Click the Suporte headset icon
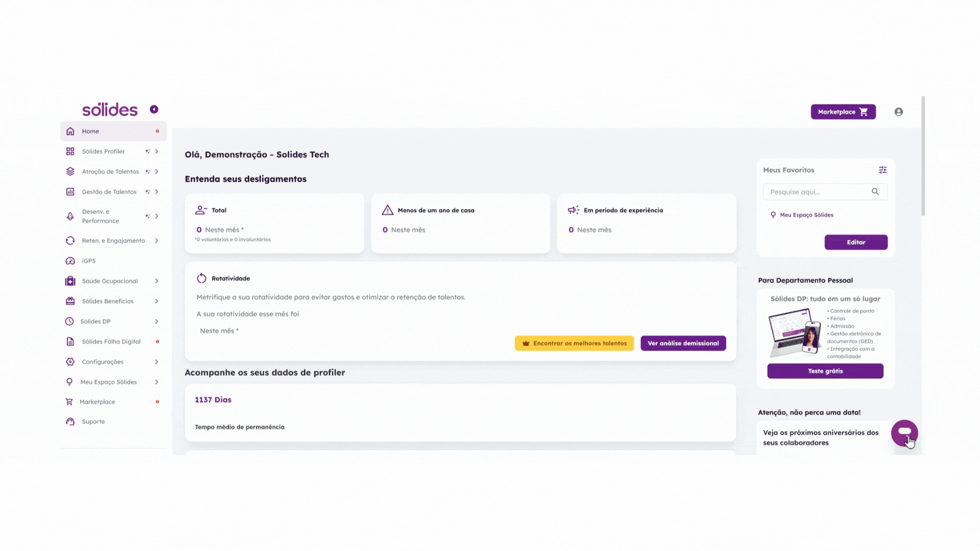 coord(70,421)
